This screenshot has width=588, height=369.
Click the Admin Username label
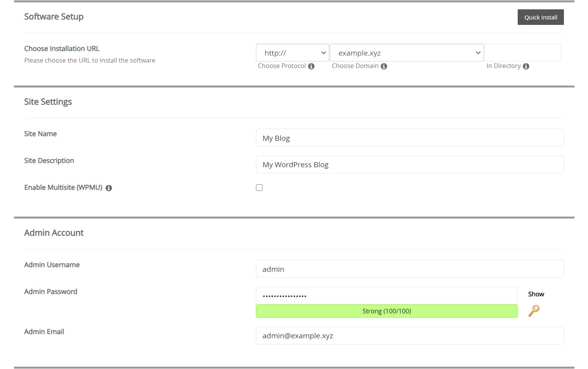[52, 265]
